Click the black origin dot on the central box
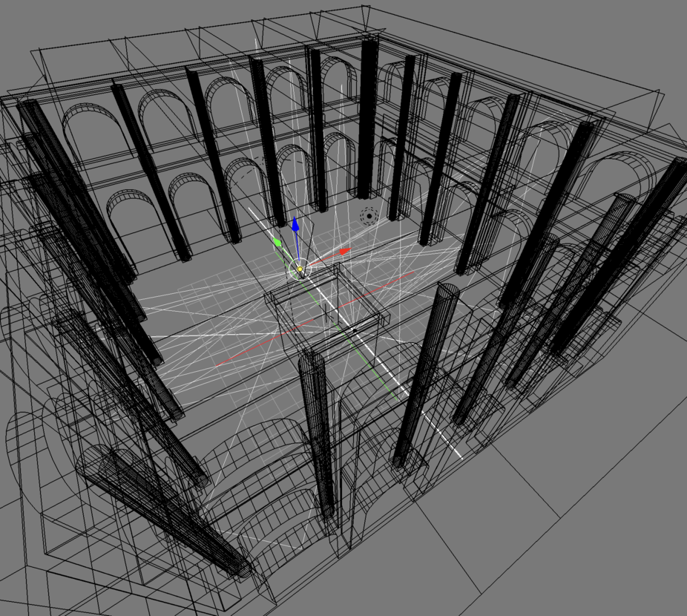 (355, 330)
